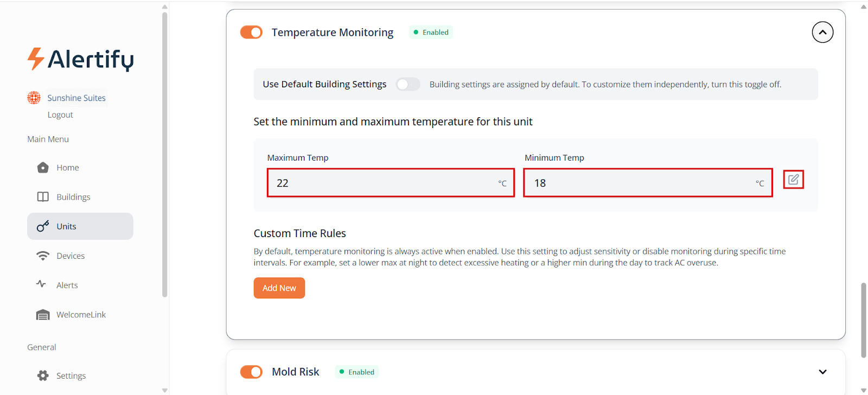Expand the Mold Risk section
The width and height of the screenshot is (868, 395).
822,372
